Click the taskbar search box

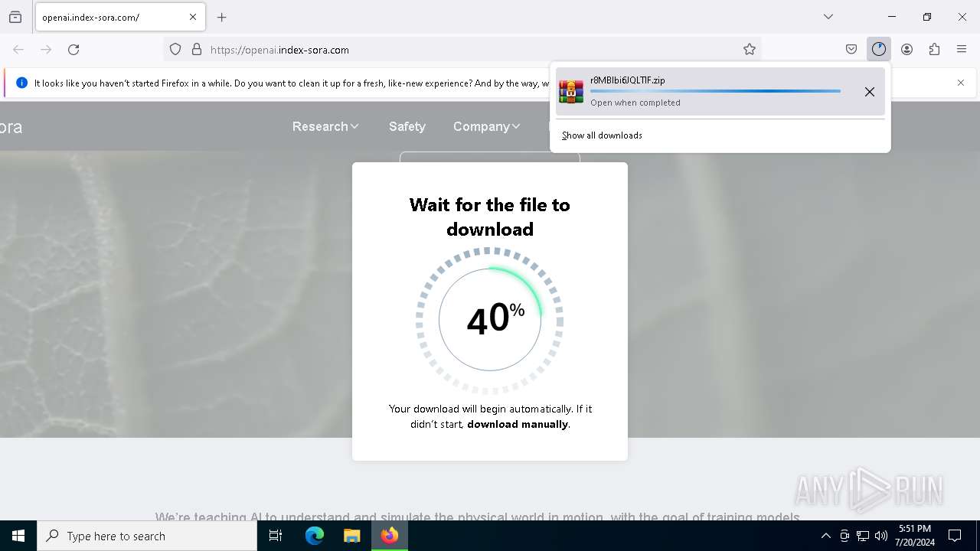pos(147,536)
